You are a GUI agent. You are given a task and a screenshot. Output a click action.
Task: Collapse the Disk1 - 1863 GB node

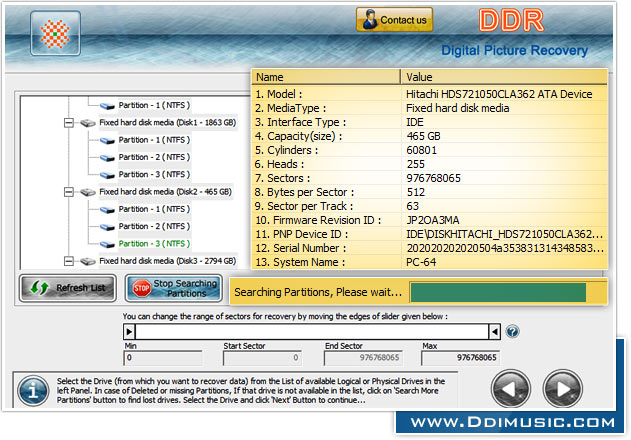click(x=69, y=123)
